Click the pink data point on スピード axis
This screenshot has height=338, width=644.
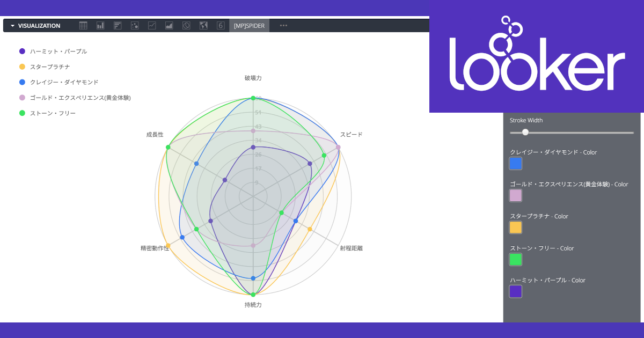tap(338, 147)
